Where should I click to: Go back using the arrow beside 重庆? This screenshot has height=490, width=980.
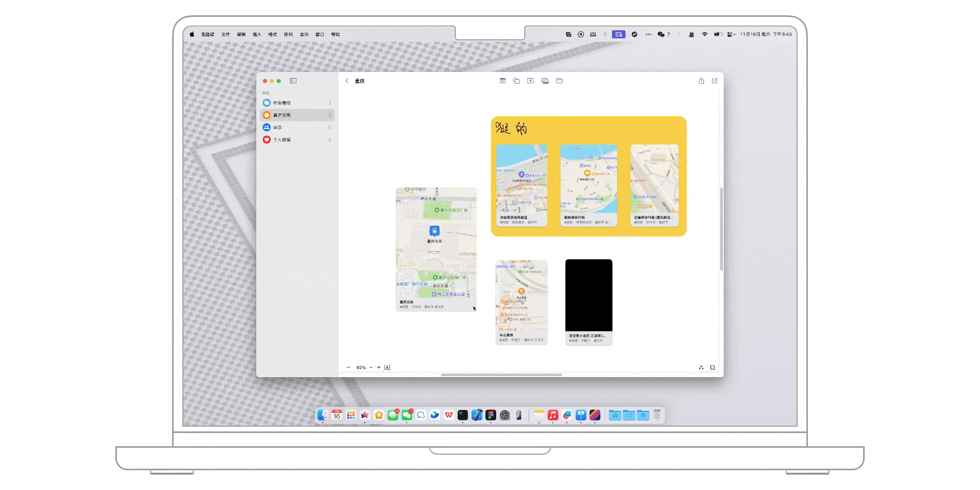347,81
